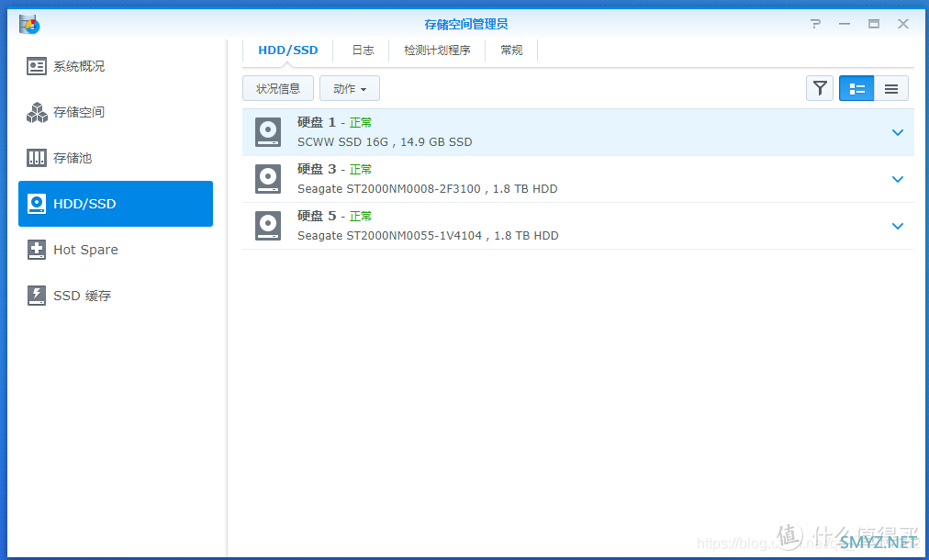This screenshot has height=560, width=929.
Task: Click the filter funnel icon
Action: pyautogui.click(x=820, y=88)
